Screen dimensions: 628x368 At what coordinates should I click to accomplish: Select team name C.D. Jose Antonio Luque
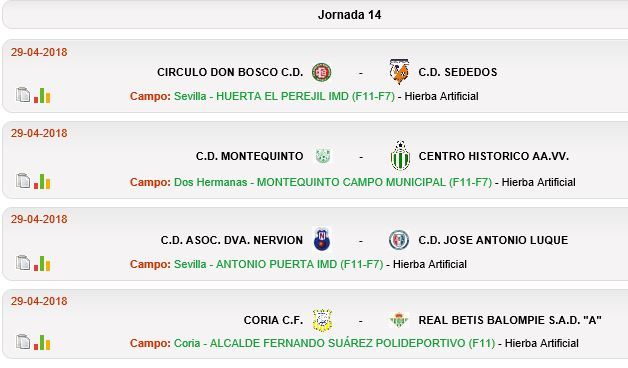coord(493,240)
